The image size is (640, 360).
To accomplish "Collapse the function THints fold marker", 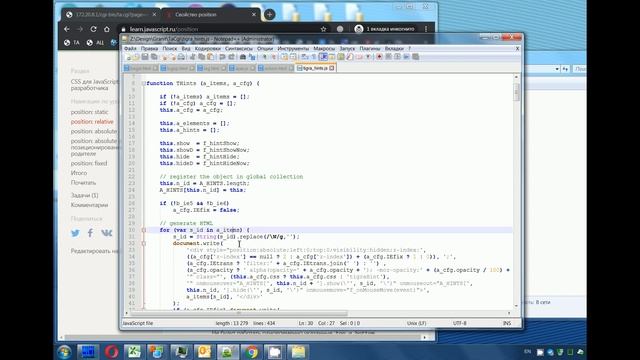I will (143, 83).
